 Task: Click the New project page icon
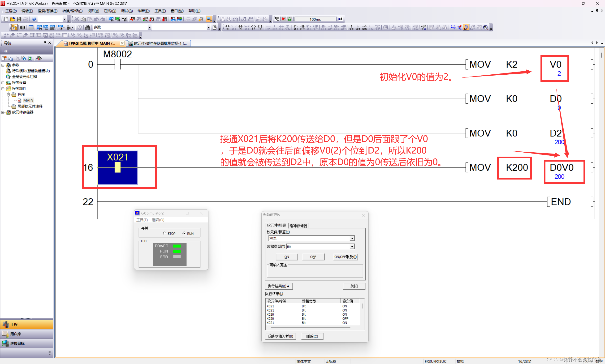[x=6, y=19]
